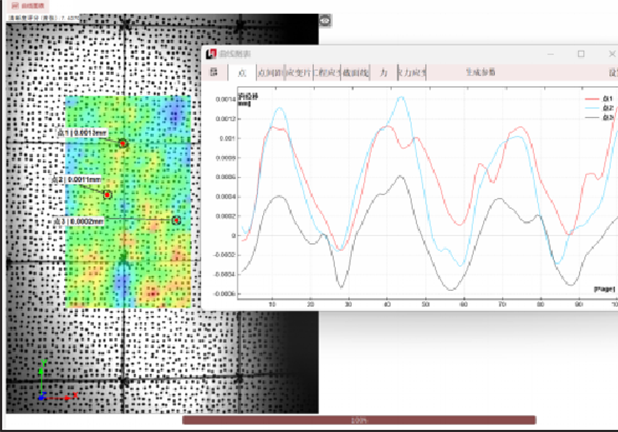Toggle 点3 gray series in legend
This screenshot has height=432, width=618.
[x=600, y=117]
